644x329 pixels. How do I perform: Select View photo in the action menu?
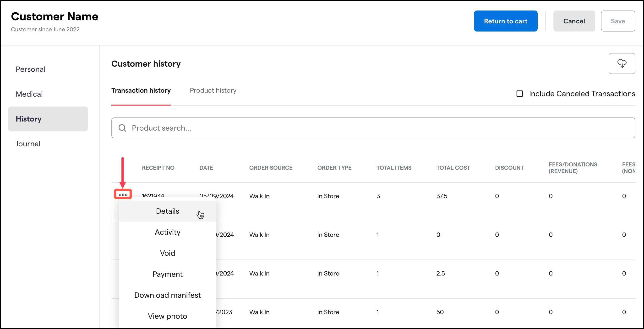(x=167, y=316)
